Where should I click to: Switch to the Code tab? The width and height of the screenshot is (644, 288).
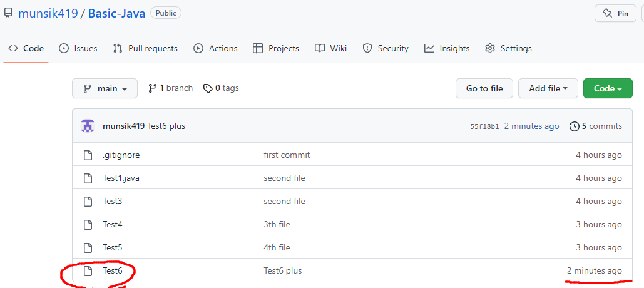coord(26,48)
